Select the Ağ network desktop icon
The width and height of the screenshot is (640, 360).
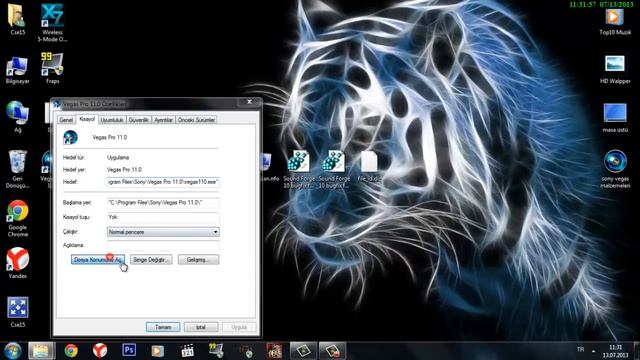[17, 117]
